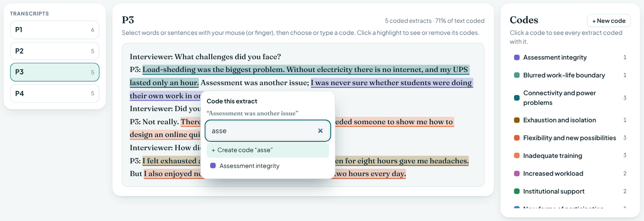This screenshot has height=221, width=644.
Task: Open Connectivity and power problems code
Action: [x=570, y=98]
